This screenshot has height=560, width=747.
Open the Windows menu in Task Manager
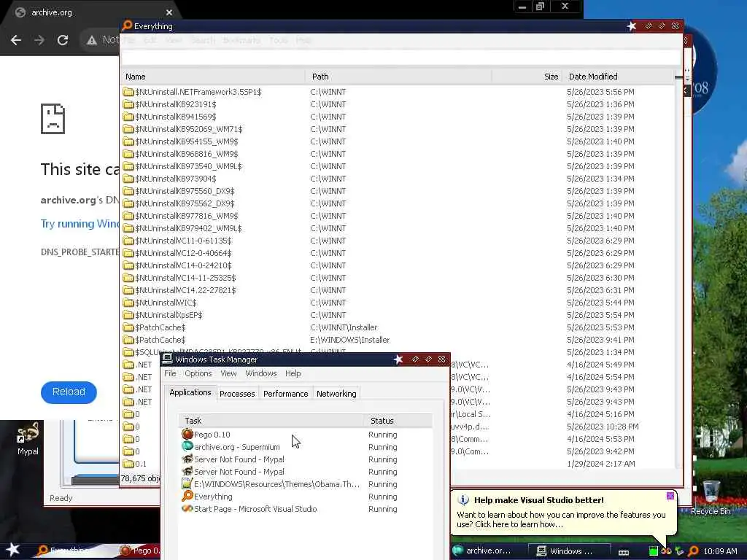[x=260, y=373]
